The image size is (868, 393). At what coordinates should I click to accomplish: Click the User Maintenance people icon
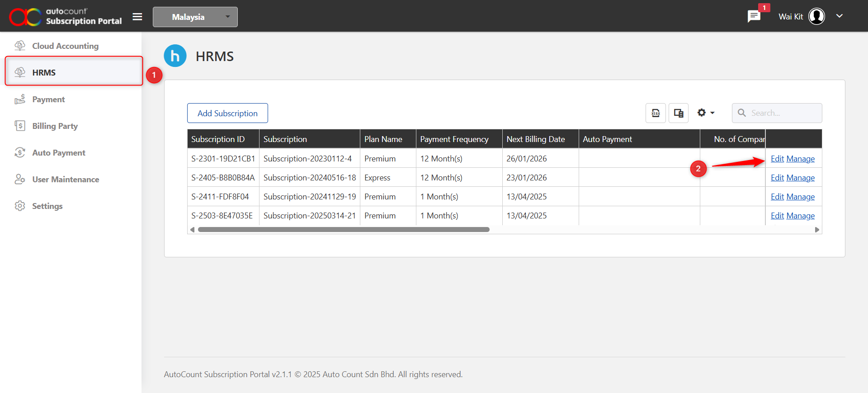click(x=20, y=179)
